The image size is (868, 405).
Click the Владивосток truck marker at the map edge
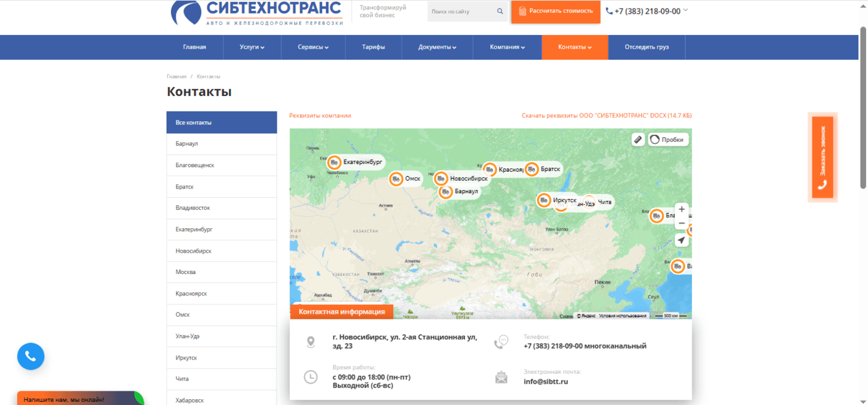(678, 266)
